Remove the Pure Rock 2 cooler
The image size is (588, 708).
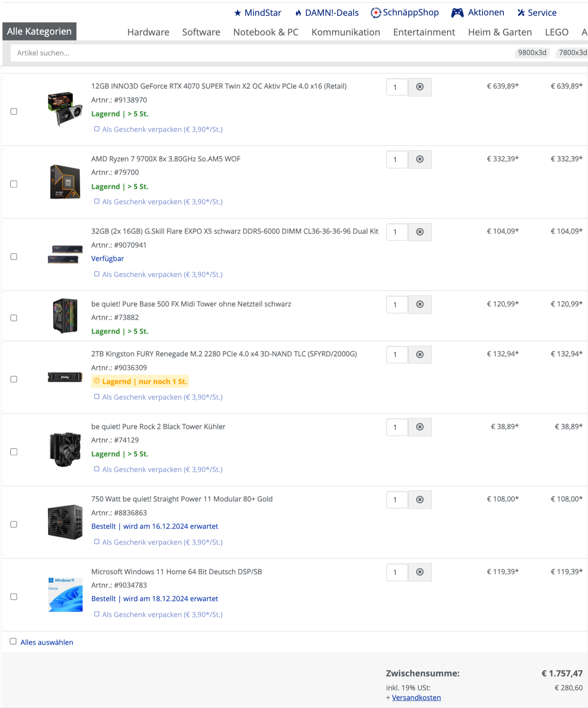pyautogui.click(x=420, y=427)
